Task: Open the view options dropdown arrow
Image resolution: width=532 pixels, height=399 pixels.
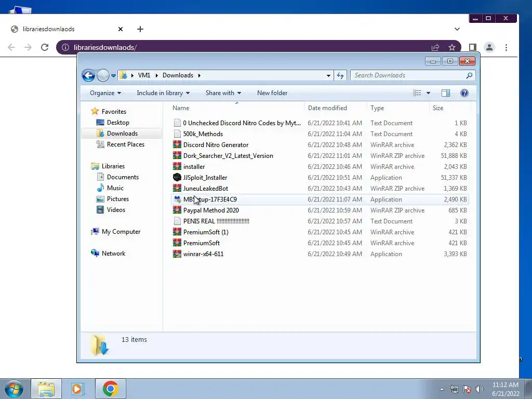Action: tap(428, 93)
